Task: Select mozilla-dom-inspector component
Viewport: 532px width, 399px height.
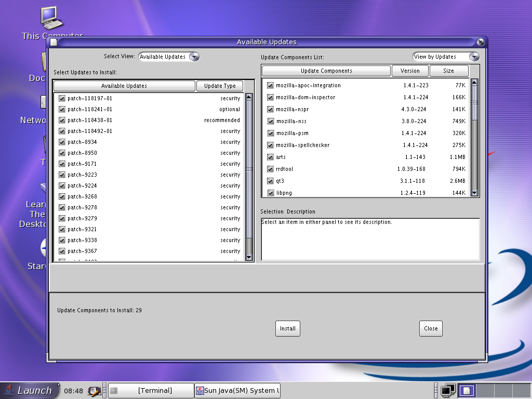Action: [x=366, y=97]
